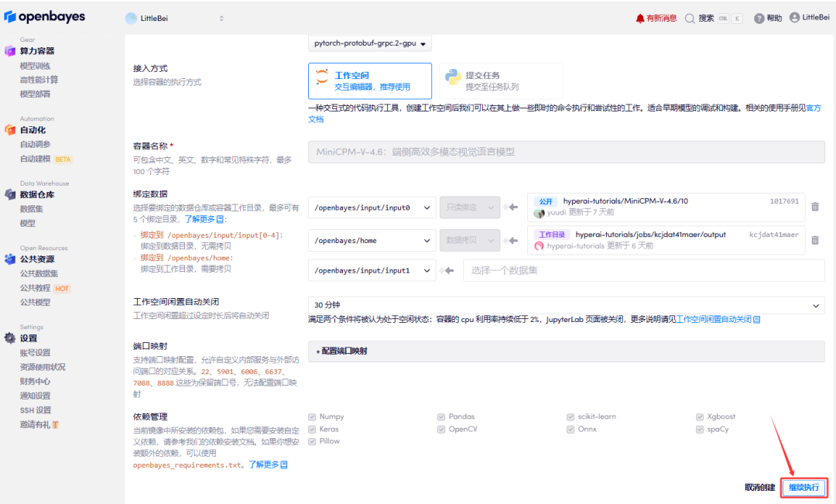Delete the MiniCPM-V-4.6/10 data binding
The image size is (836, 504).
815,207
